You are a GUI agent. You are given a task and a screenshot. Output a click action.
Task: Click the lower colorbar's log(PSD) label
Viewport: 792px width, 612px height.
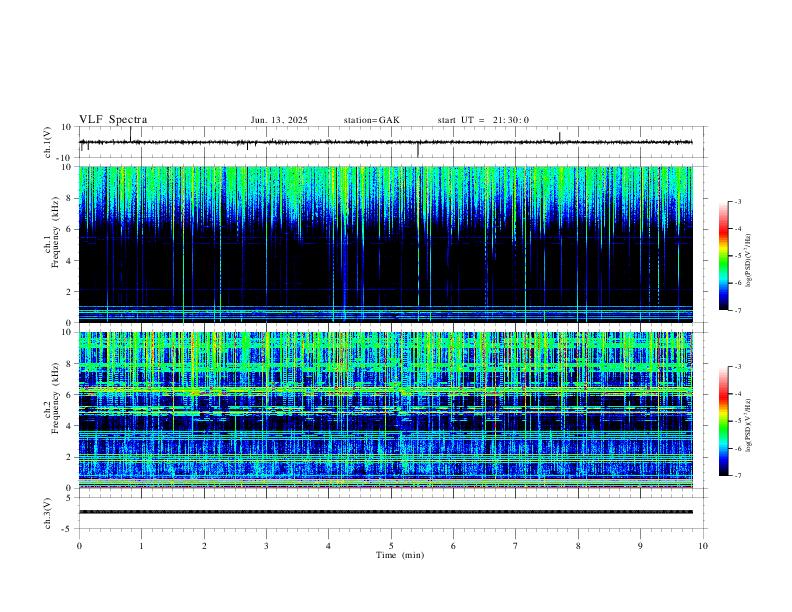pyautogui.click(x=749, y=425)
